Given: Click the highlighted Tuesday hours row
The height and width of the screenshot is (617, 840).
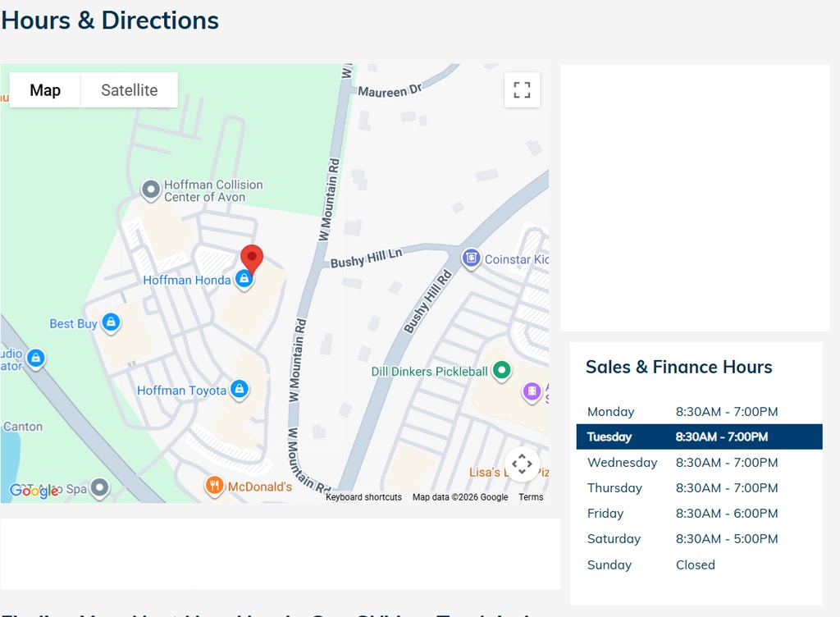Looking at the screenshot, I should (x=699, y=436).
